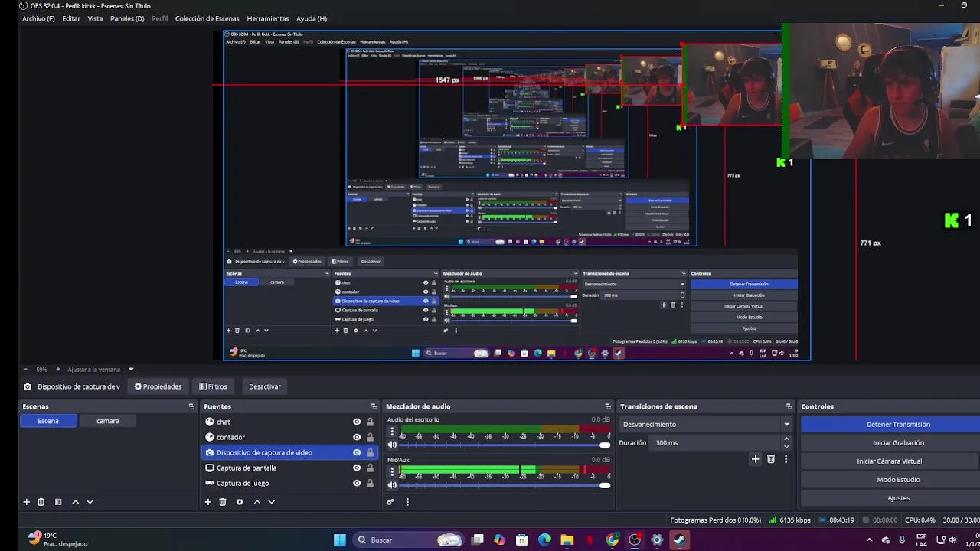Open Filtros for selected source
Image resolution: width=980 pixels, height=551 pixels.
[213, 386]
